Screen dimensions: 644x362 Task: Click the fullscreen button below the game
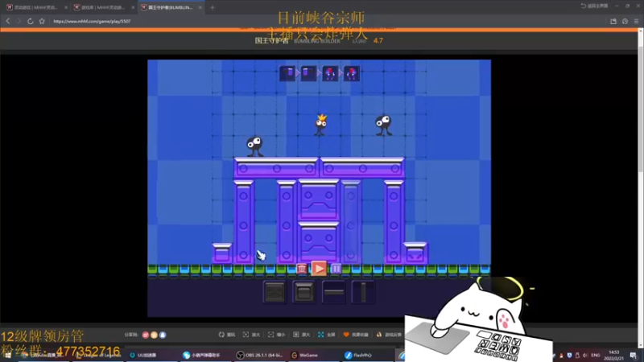(327, 335)
